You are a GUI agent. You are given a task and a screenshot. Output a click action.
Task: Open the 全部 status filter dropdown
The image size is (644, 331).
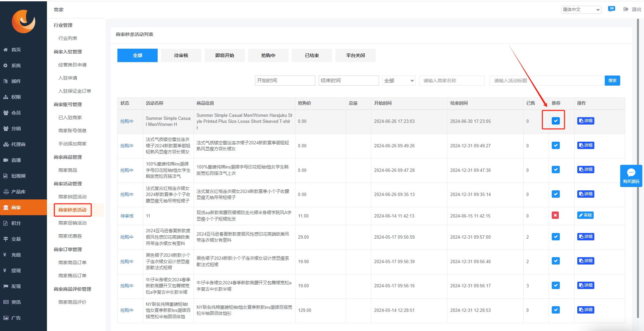(x=399, y=81)
